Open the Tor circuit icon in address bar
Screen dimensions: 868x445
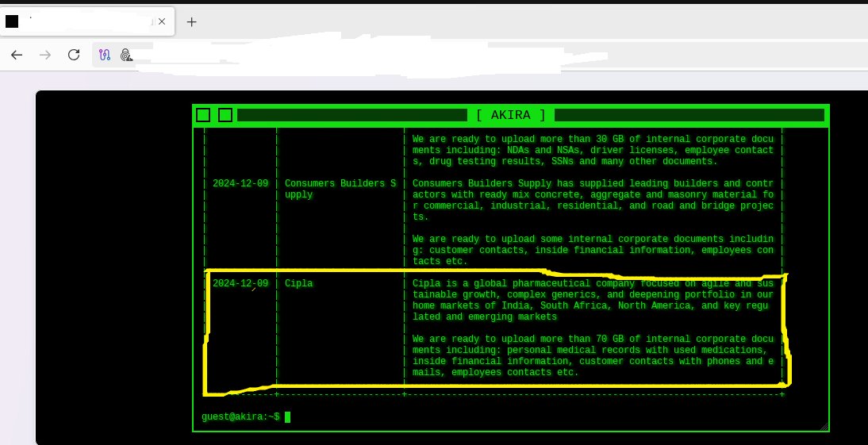tap(105, 55)
